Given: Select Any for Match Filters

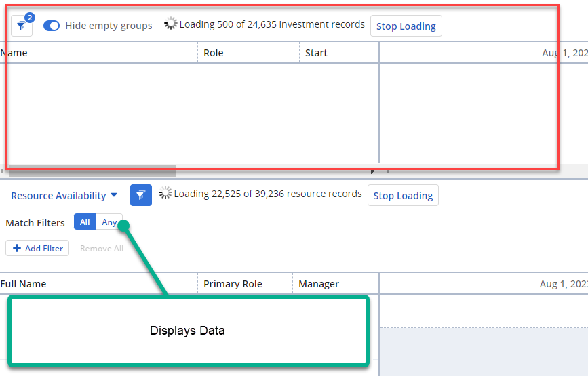Looking at the screenshot, I should pos(109,222).
